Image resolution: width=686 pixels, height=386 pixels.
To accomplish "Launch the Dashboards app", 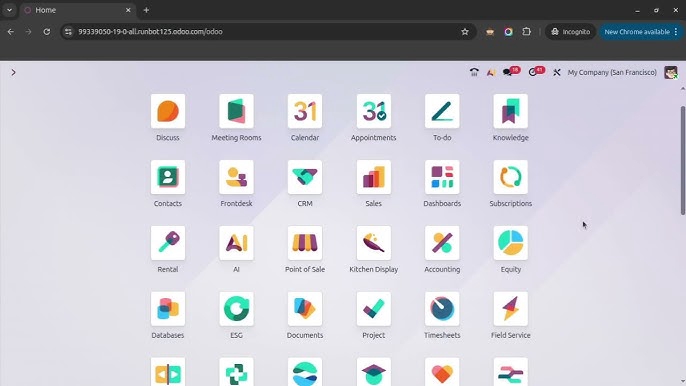I will 442,177.
